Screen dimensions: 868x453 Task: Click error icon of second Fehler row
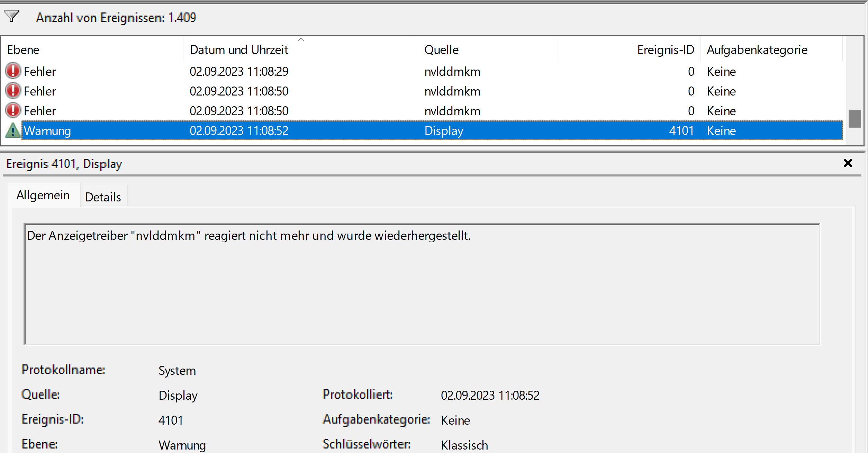pos(13,91)
